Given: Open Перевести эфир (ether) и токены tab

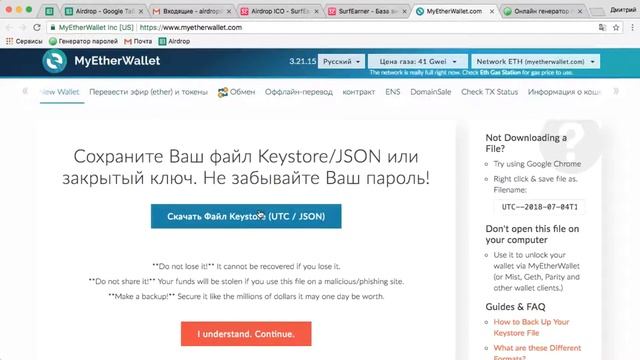Looking at the screenshot, I should [x=149, y=92].
